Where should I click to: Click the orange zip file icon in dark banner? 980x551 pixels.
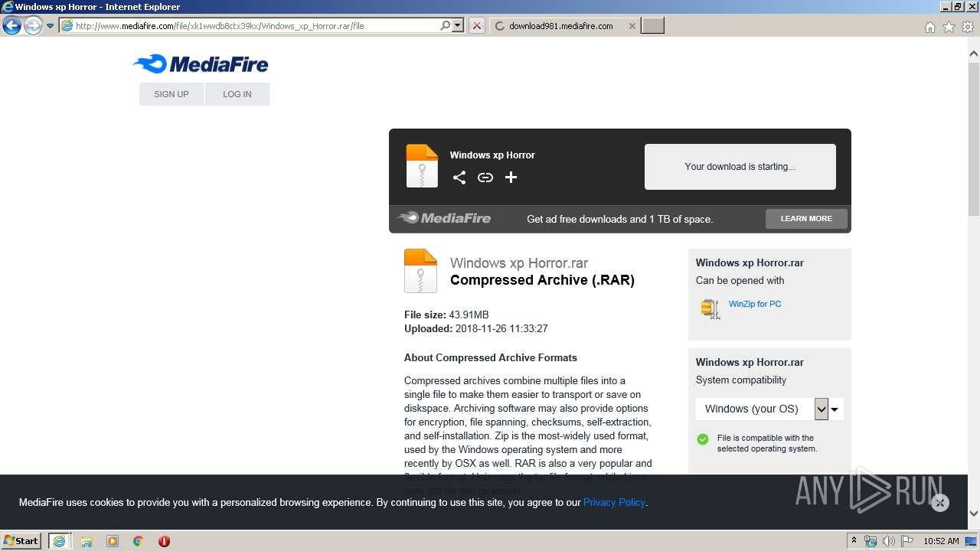(422, 166)
